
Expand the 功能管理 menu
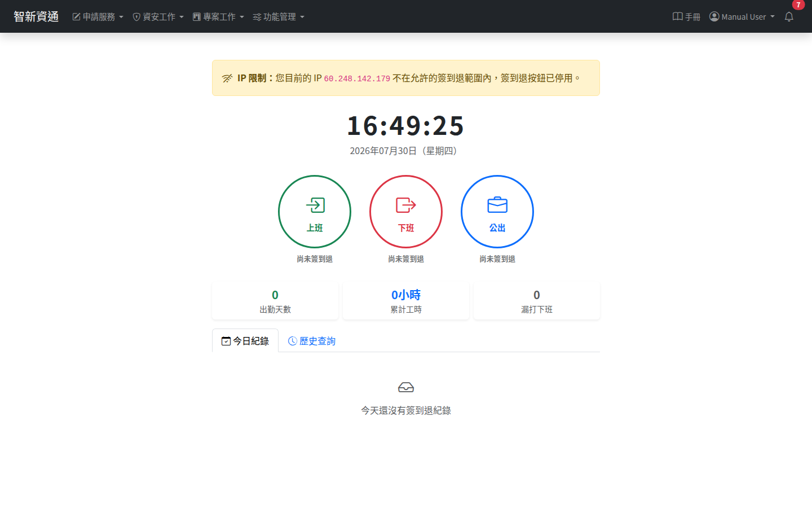pos(279,17)
